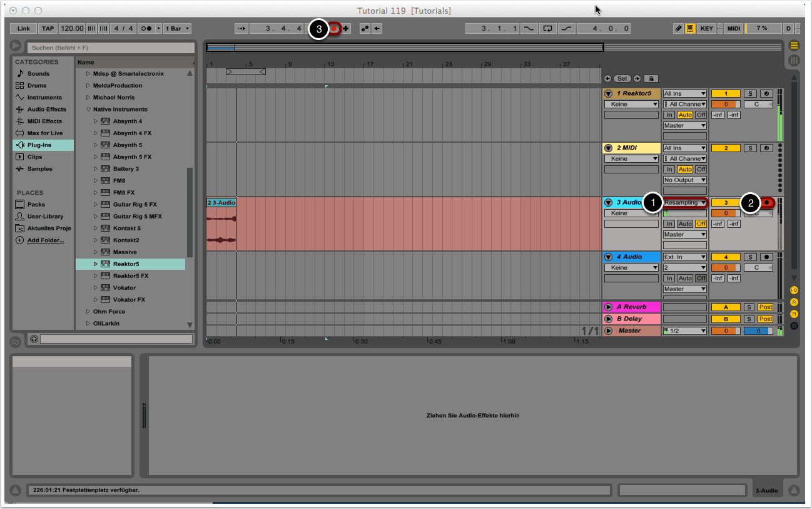Solo the 1 Reaktor5 track
812x509 pixels.
coord(749,94)
